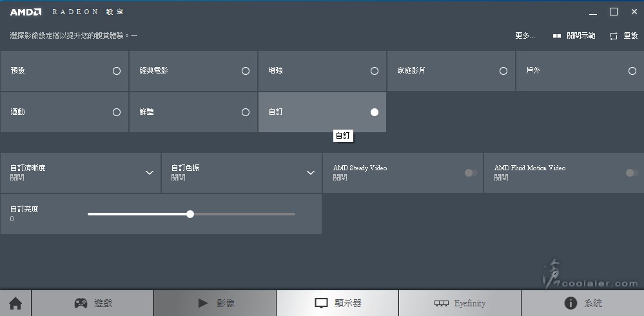644x316 pixels.
Task: Switch to the 影像 tab
Action: coord(215,303)
